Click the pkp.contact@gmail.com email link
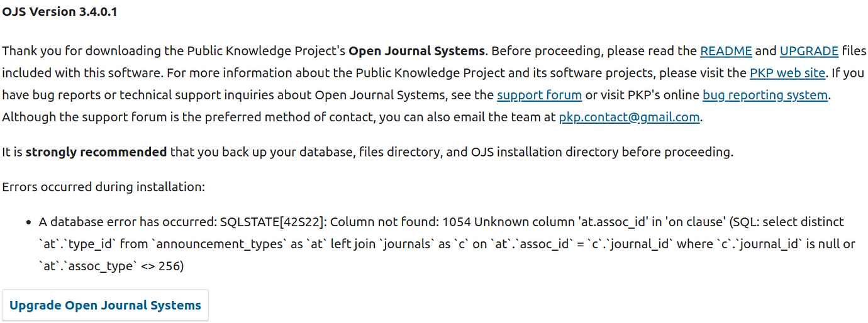 (x=629, y=117)
